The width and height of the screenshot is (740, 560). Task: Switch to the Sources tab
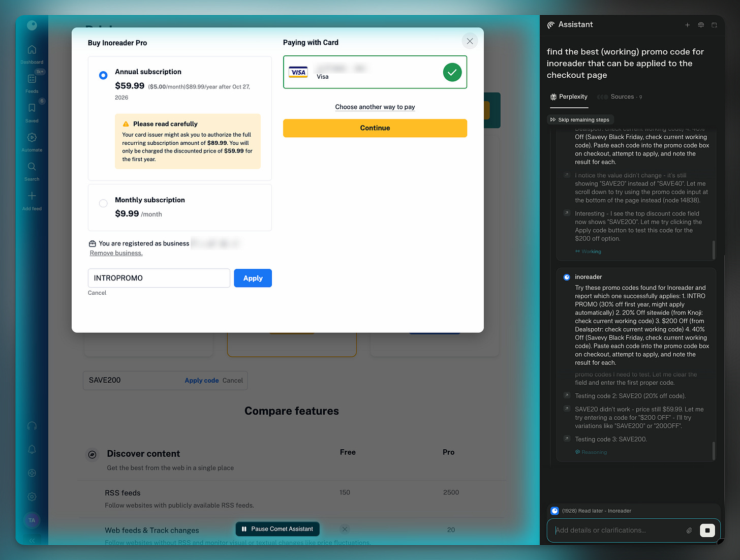[619, 97]
